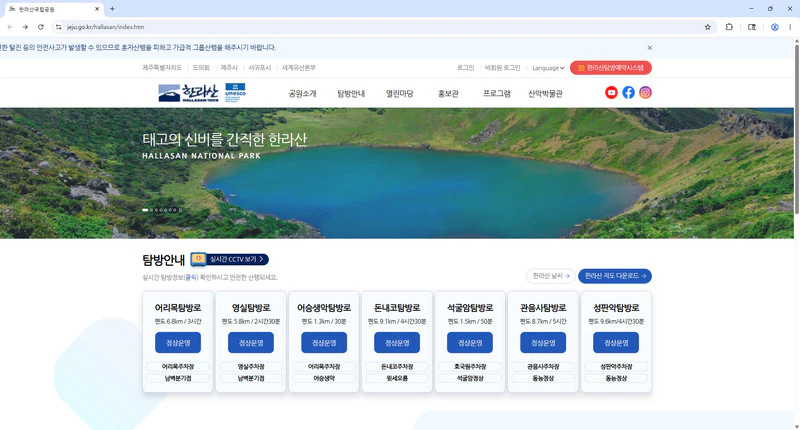Screen dimensions: 800x430
Task: Click 정상운영 under 석굴암탐방로
Action: pyautogui.click(x=470, y=343)
